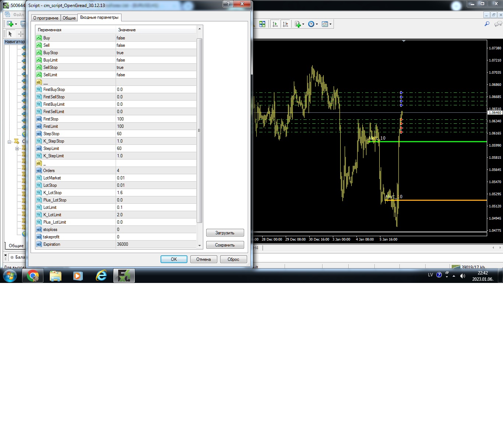Show hidden tray icons arrow
Screen dimensions: 503x448
(454, 276)
